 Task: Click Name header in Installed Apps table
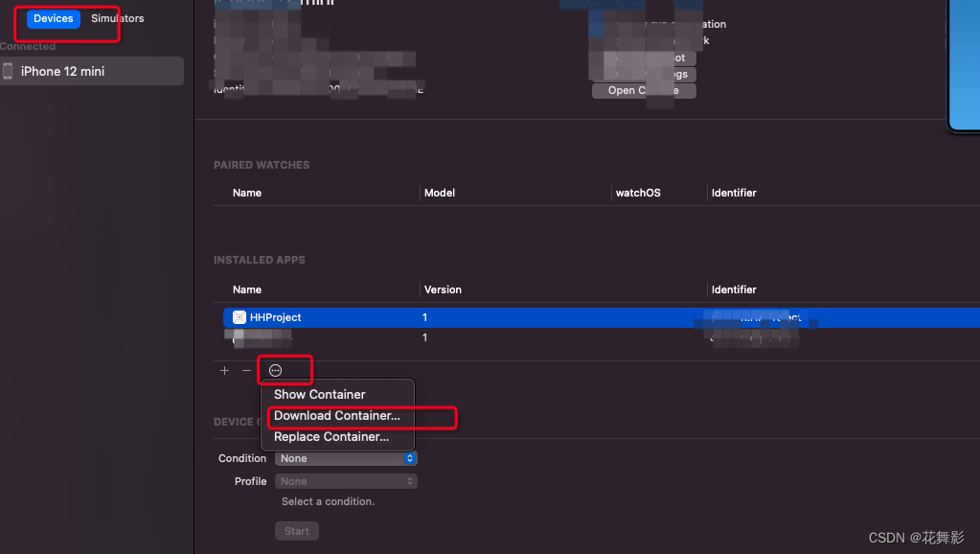pos(247,289)
